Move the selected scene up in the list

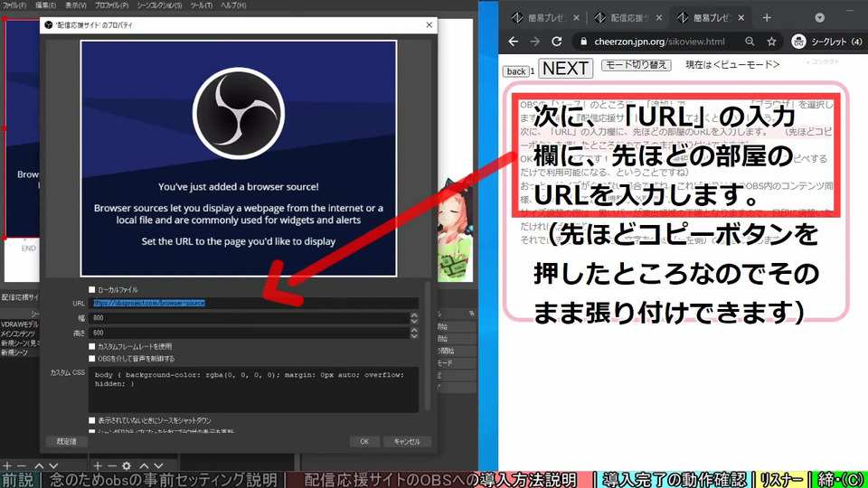[x=39, y=466]
